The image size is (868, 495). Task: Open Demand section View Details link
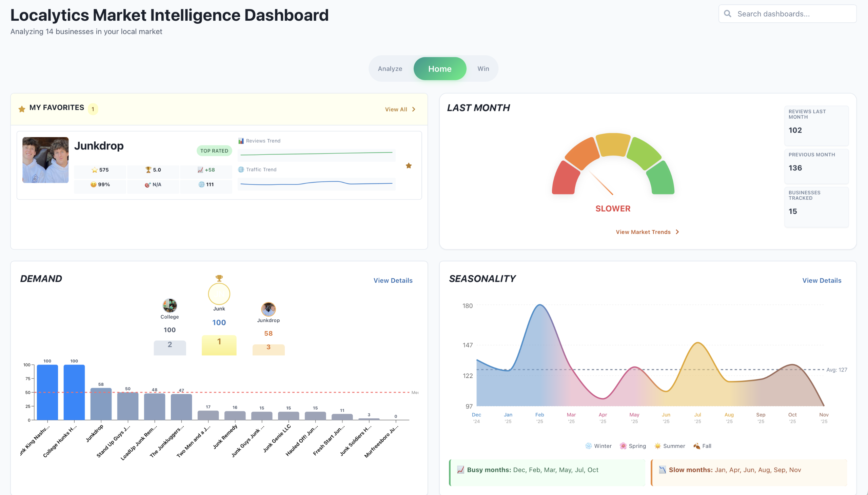393,280
